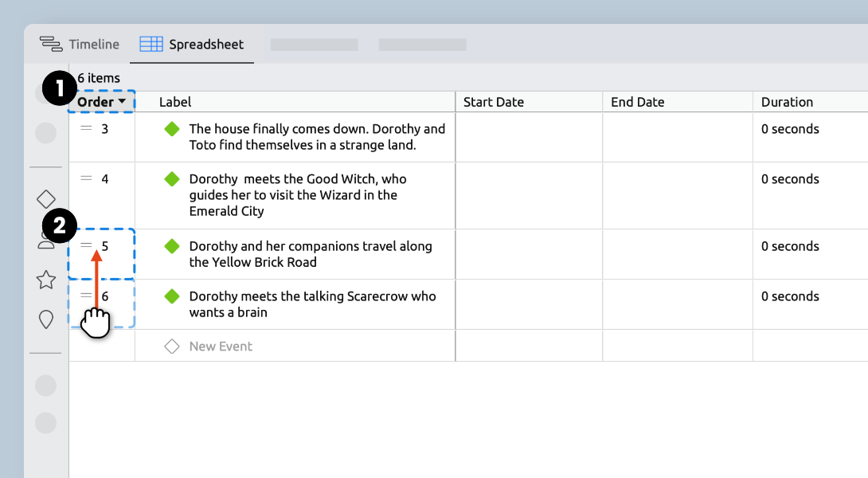Click the Duration column header
868x478 pixels.
coord(787,102)
